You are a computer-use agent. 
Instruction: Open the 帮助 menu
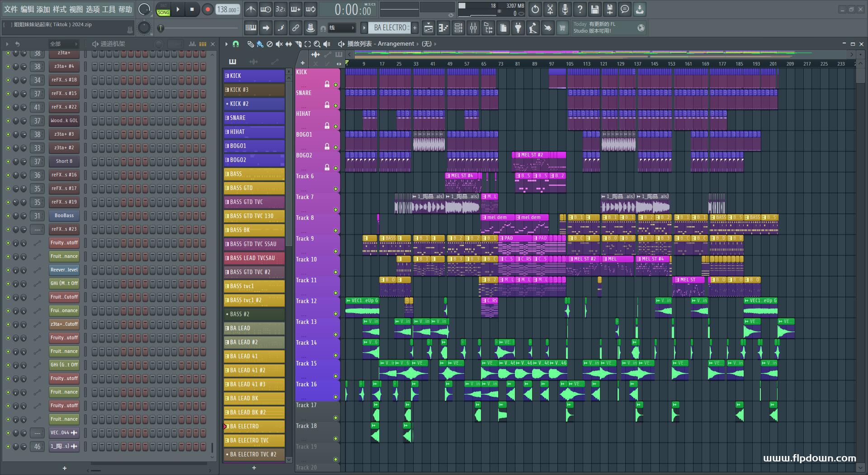tap(125, 9)
